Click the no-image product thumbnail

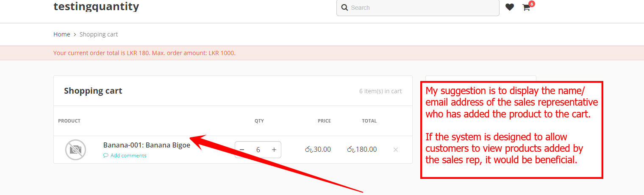tap(75, 150)
